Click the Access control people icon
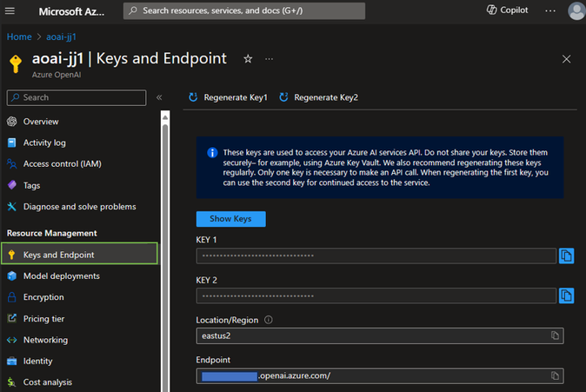The height and width of the screenshot is (392, 586). point(12,163)
